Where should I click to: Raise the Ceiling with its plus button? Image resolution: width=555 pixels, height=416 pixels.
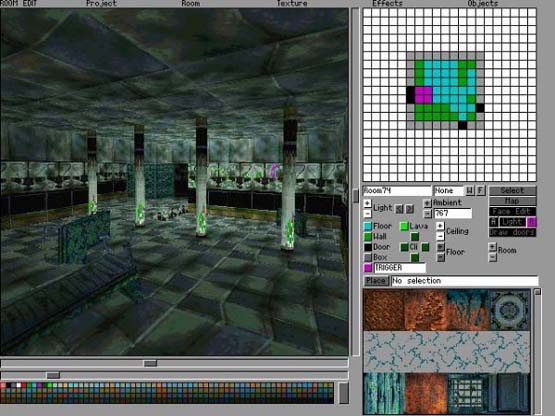tap(440, 226)
